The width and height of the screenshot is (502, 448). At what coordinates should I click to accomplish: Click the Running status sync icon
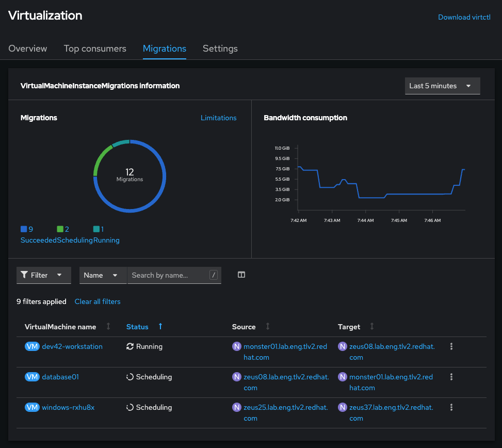129,346
